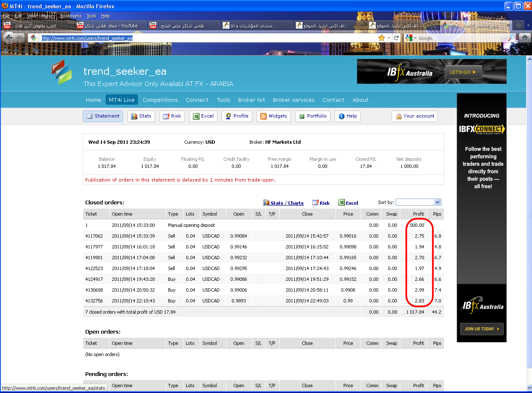
Task: Click Excel icon above closed orders table
Action: point(342,202)
